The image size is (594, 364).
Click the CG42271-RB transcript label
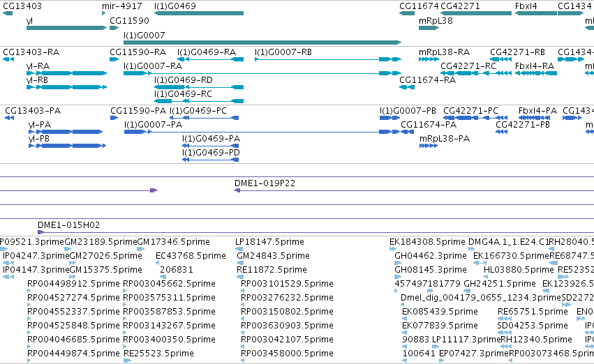517,52
